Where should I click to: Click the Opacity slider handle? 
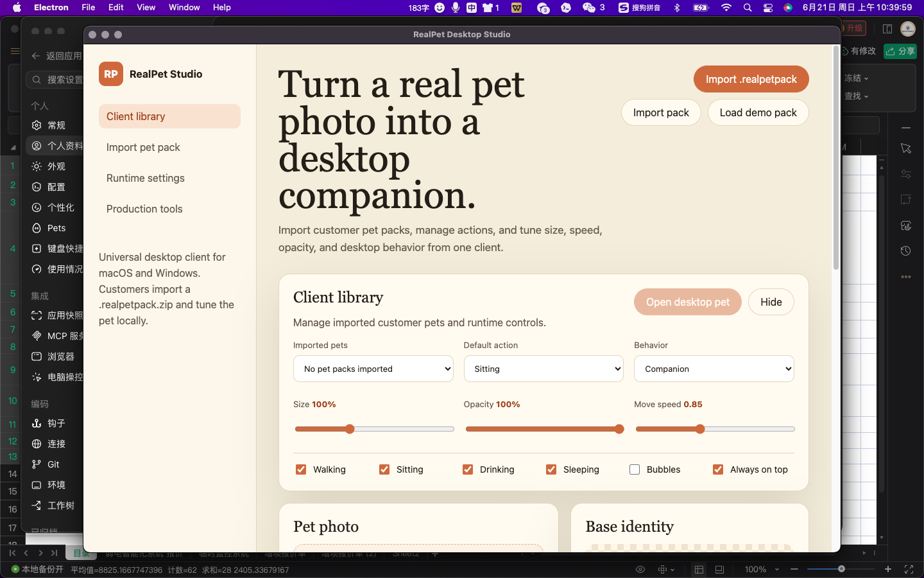(619, 429)
